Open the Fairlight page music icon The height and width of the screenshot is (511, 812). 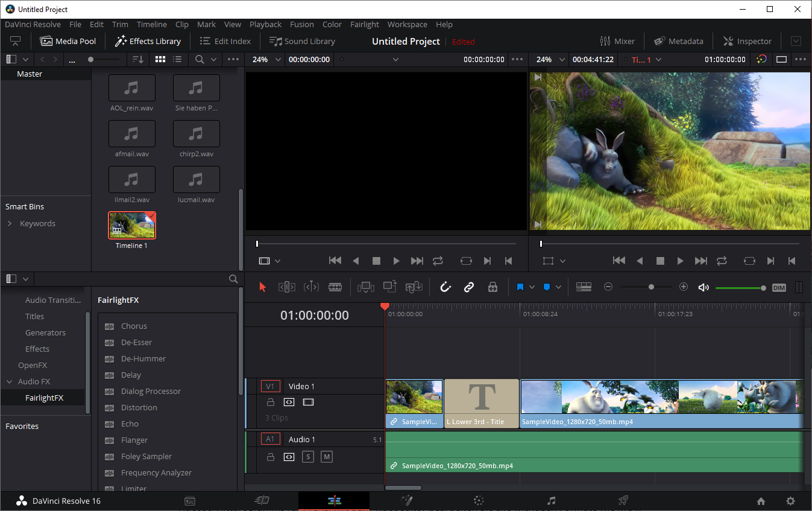551,501
